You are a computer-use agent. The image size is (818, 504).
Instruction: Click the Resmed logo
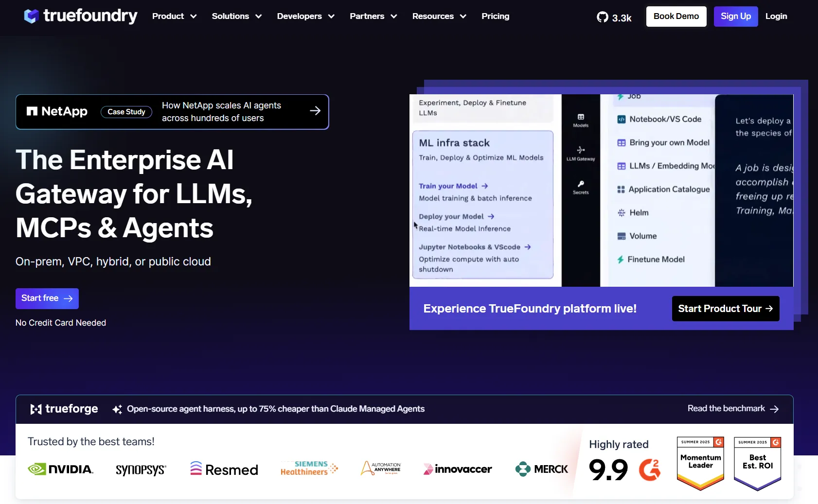224,469
